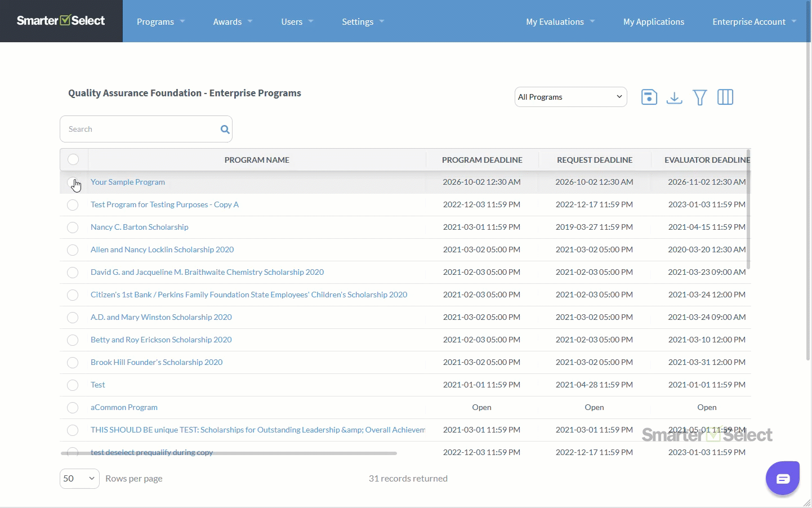Select checkbox for A.D. and Mary Winston
The height and width of the screenshot is (508, 812).
tap(73, 317)
